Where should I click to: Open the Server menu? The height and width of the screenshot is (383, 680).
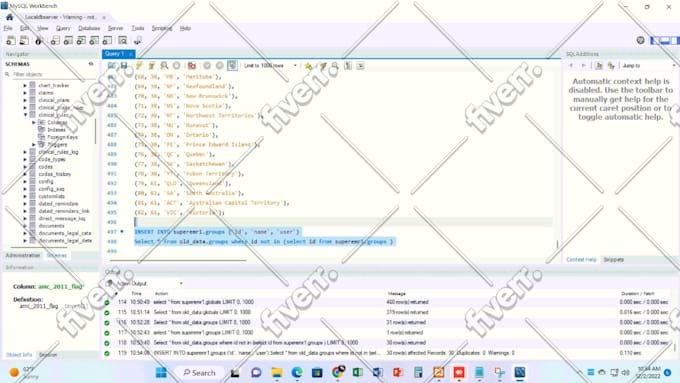click(x=115, y=28)
